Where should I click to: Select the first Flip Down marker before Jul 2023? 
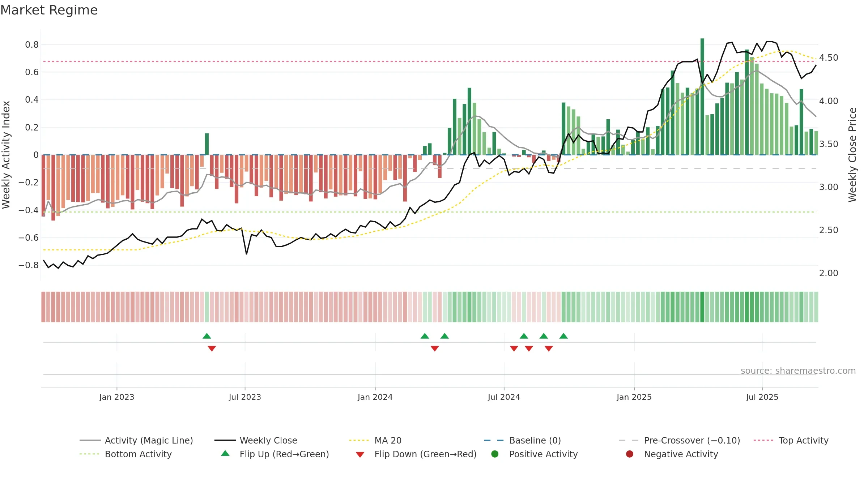pyautogui.click(x=212, y=348)
